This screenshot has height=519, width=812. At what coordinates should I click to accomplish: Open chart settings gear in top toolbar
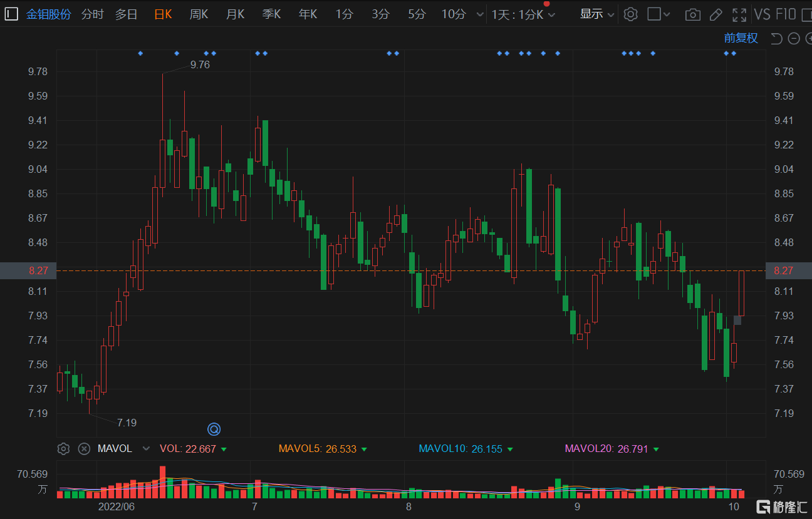pyautogui.click(x=631, y=14)
